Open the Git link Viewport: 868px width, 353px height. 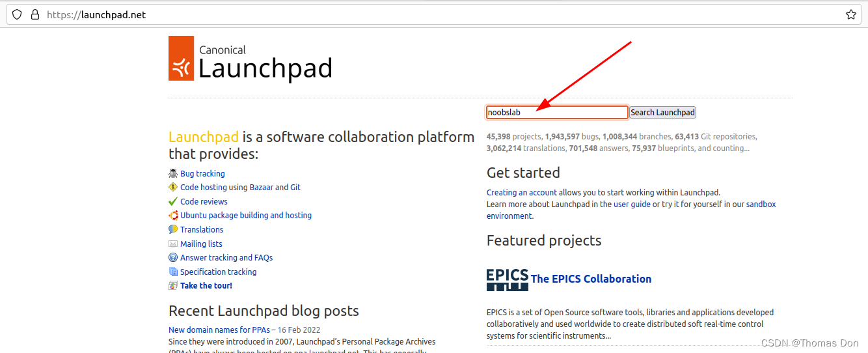click(295, 187)
